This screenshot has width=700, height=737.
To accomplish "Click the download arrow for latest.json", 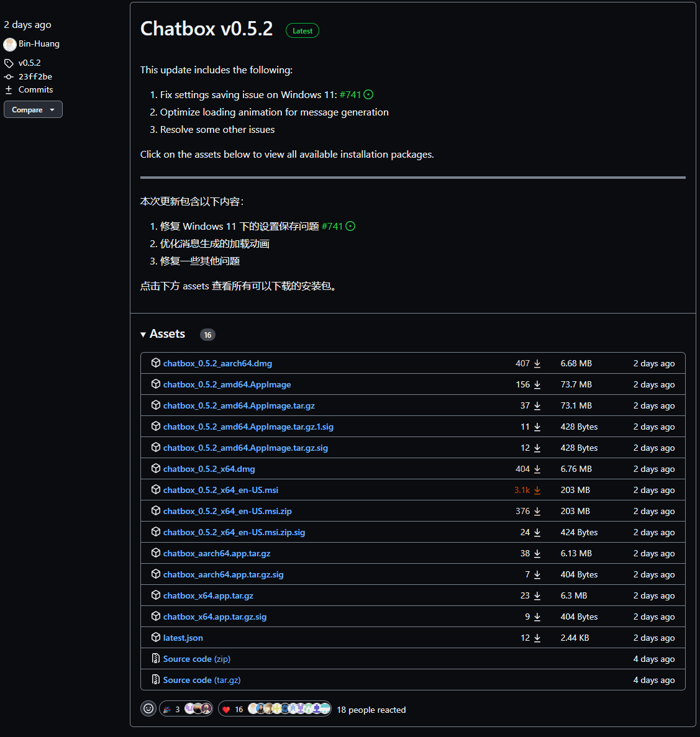I will pos(537,638).
